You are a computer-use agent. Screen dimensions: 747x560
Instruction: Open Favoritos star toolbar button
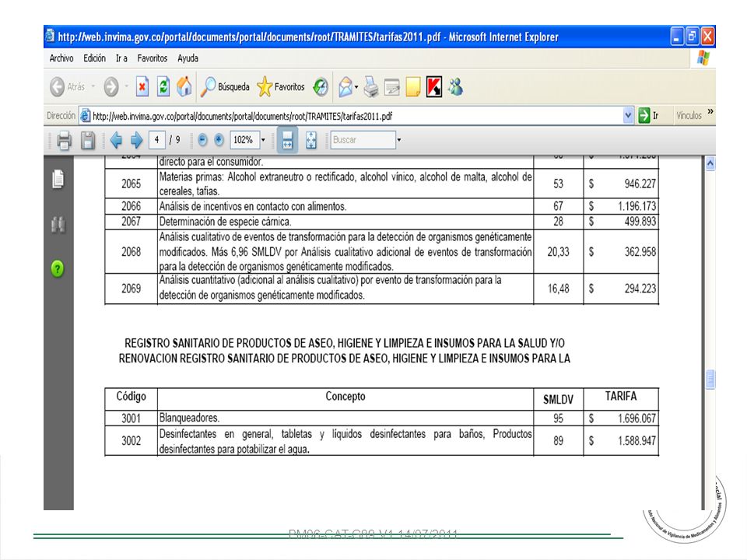click(281, 86)
